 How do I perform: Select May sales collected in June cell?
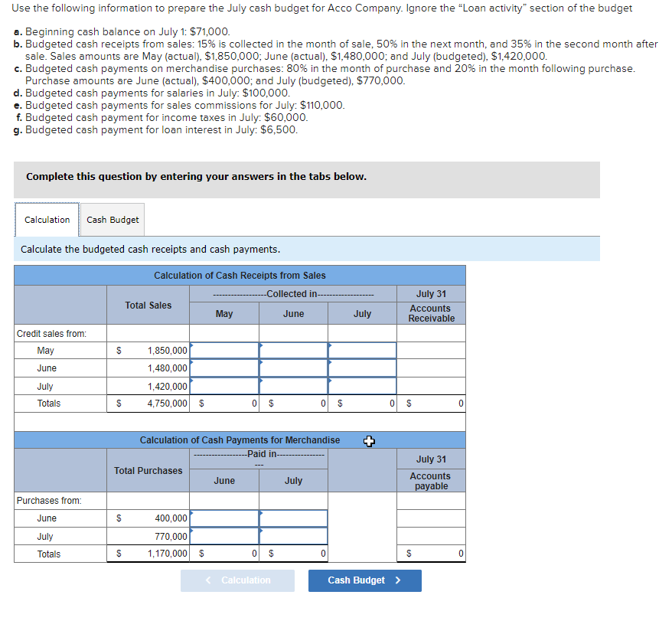pyautogui.click(x=294, y=350)
